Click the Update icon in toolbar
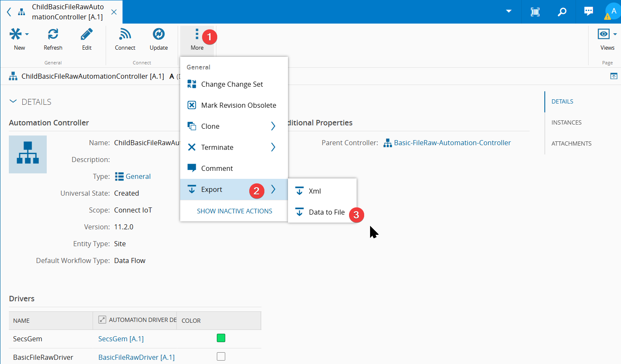This screenshot has height=364, width=621. pos(159,34)
